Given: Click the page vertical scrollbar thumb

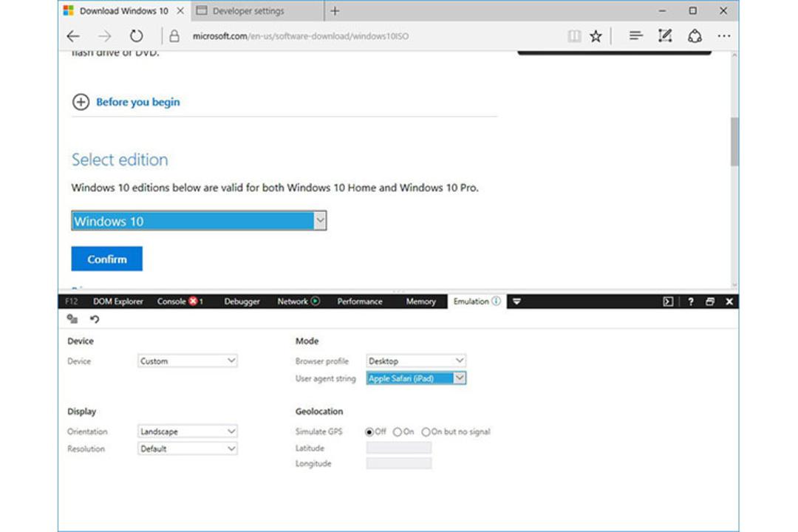Looking at the screenshot, I should point(734,142).
